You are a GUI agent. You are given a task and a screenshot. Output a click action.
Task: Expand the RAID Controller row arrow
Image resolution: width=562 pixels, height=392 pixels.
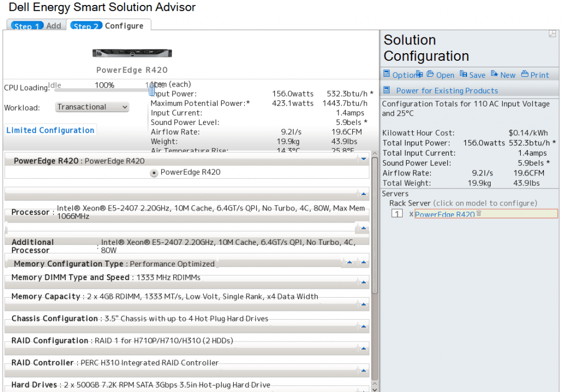click(x=363, y=371)
